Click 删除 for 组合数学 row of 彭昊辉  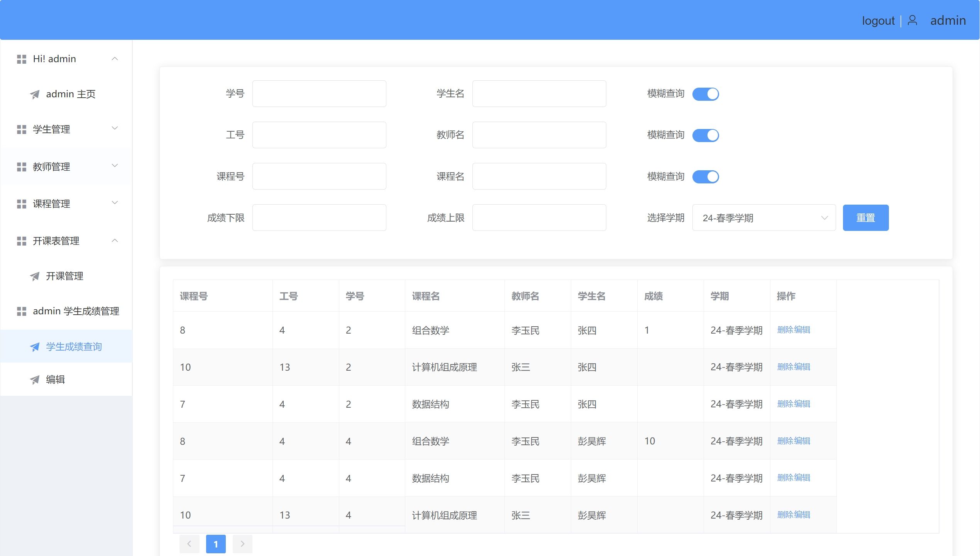pos(785,441)
